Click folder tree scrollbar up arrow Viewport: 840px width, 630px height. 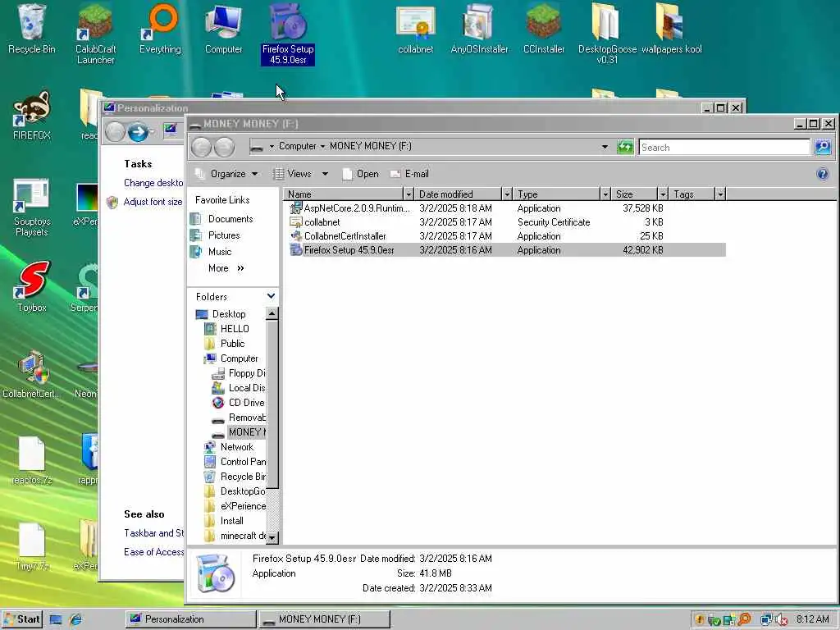point(272,314)
